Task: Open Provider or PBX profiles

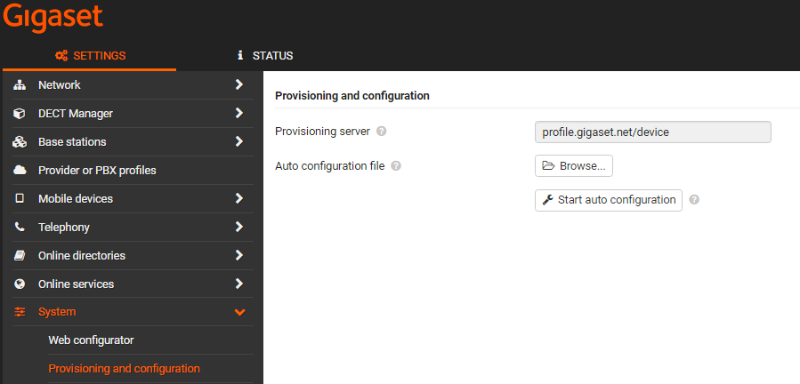Action: [x=97, y=170]
